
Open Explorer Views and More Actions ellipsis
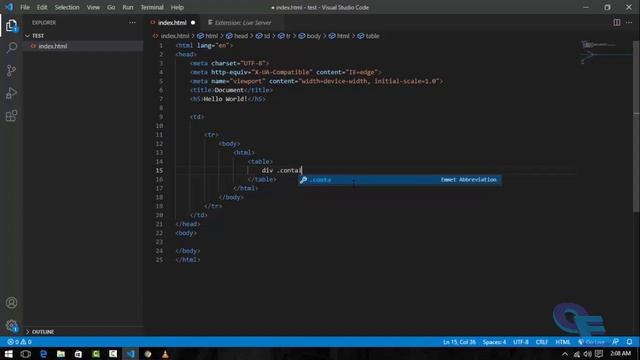tap(132, 22)
